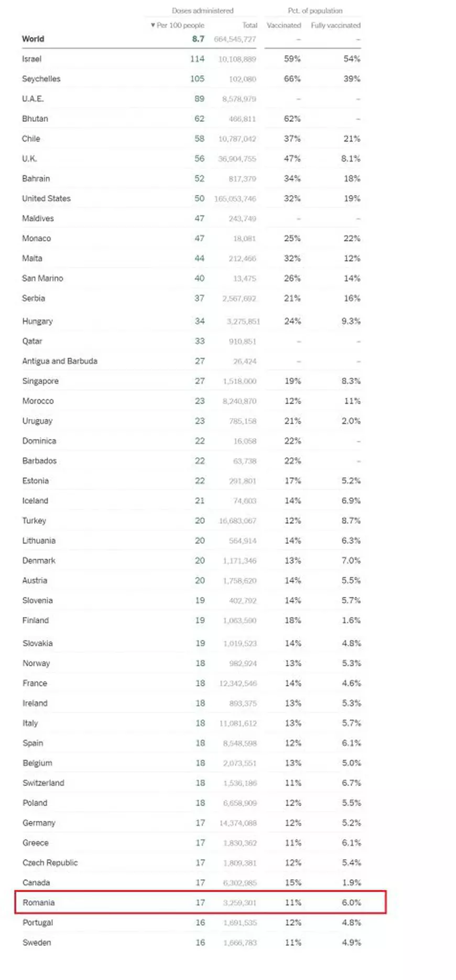Viewport: 456px width, 980px height.
Task: Select the San Marino row name
Action: pyautogui.click(x=42, y=278)
